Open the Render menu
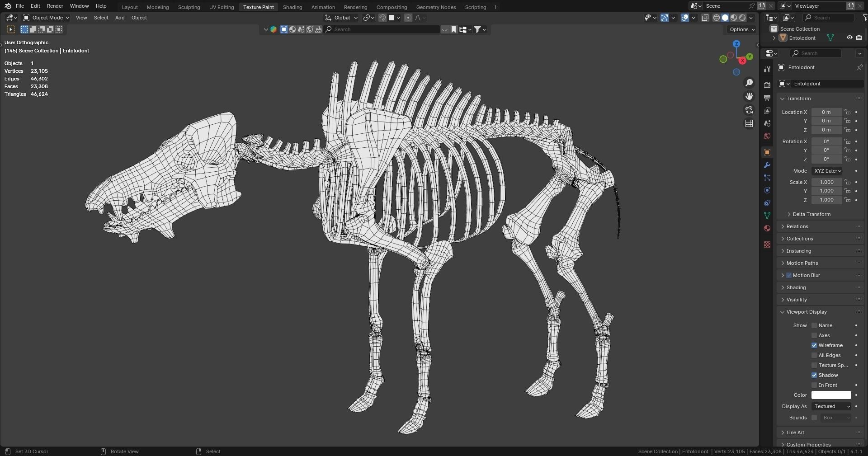The height and width of the screenshot is (456, 868). [55, 6]
